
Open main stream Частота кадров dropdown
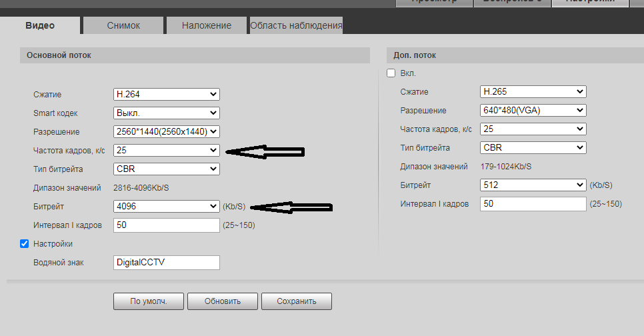point(166,151)
